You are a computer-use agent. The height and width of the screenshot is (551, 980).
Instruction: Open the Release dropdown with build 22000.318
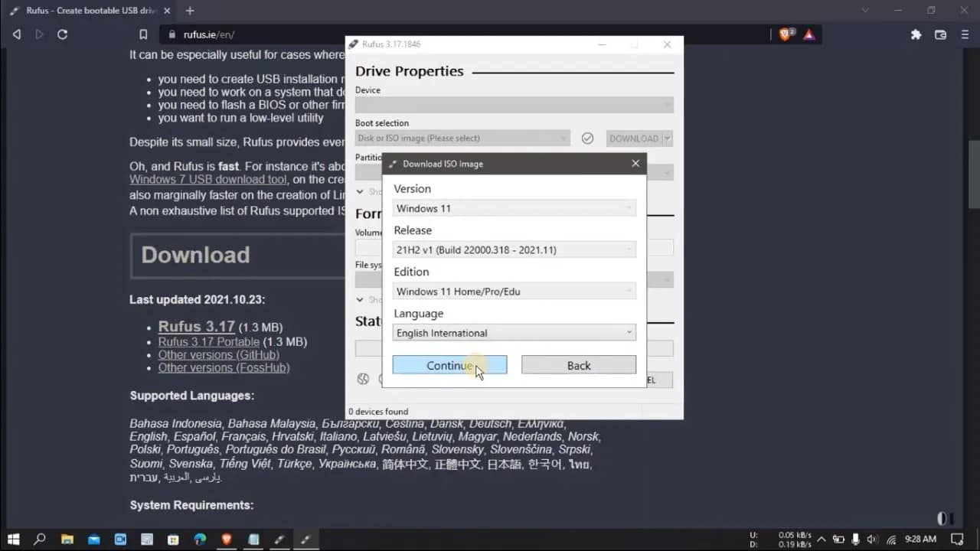(x=514, y=249)
